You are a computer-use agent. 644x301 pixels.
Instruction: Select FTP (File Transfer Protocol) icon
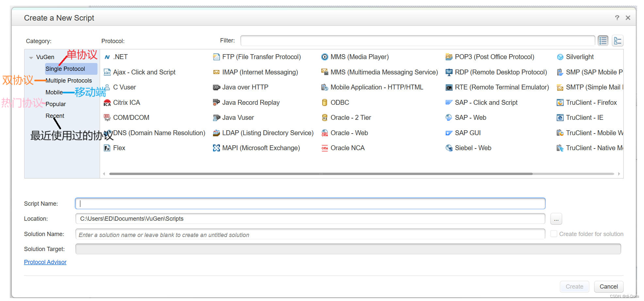[x=216, y=57]
